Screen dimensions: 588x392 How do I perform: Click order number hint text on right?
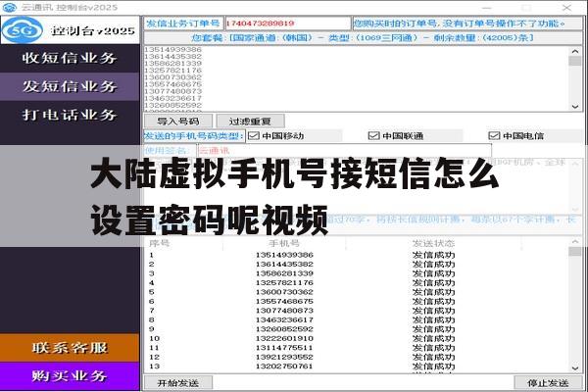tap(460, 24)
